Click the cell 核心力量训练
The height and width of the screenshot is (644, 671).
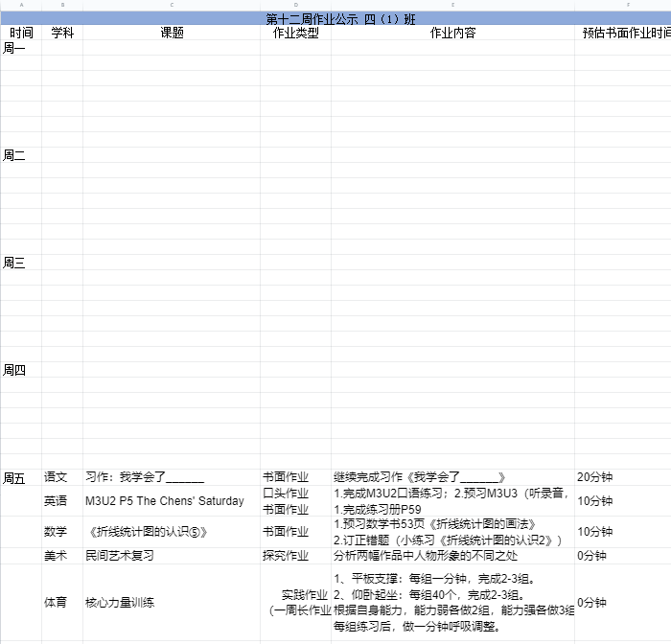pyautogui.click(x=172, y=603)
